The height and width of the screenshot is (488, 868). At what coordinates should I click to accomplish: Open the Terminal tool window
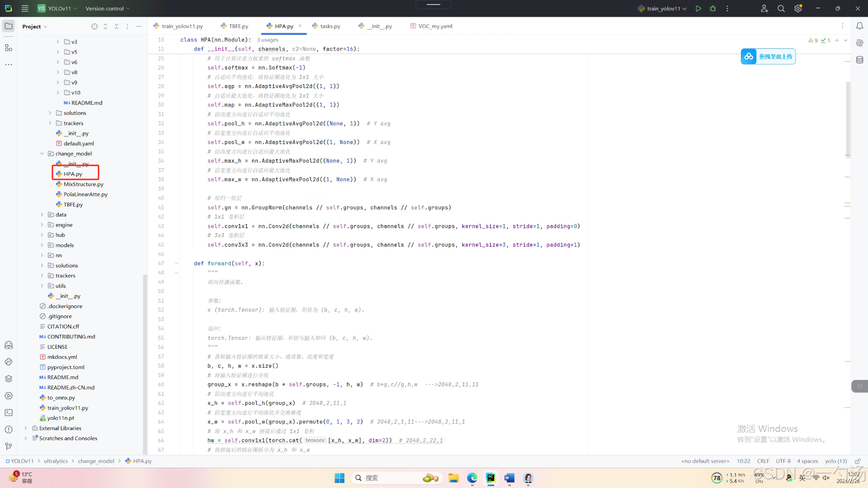(x=9, y=413)
